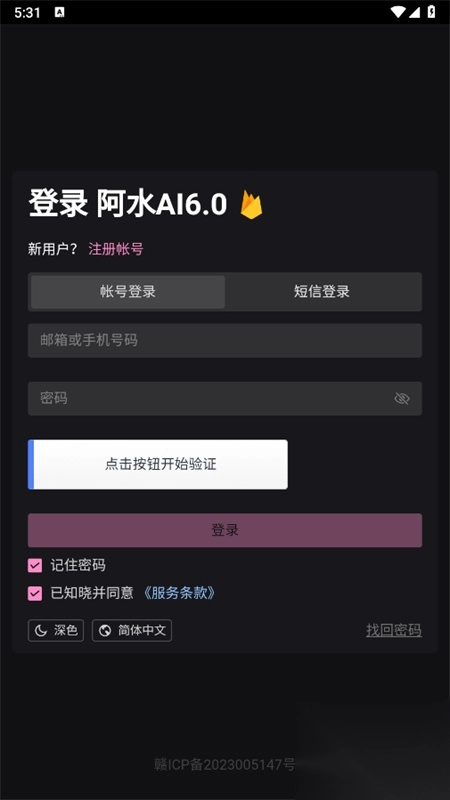Uncheck the 已知晓并同意 checkbox
Screen dimensions: 450x800
tap(35, 593)
